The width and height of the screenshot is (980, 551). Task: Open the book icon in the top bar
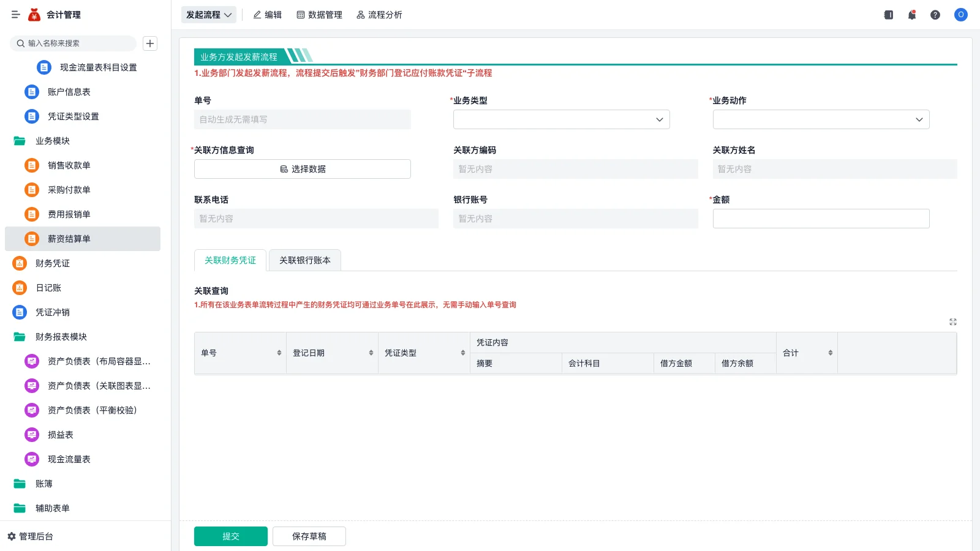pos(889,15)
